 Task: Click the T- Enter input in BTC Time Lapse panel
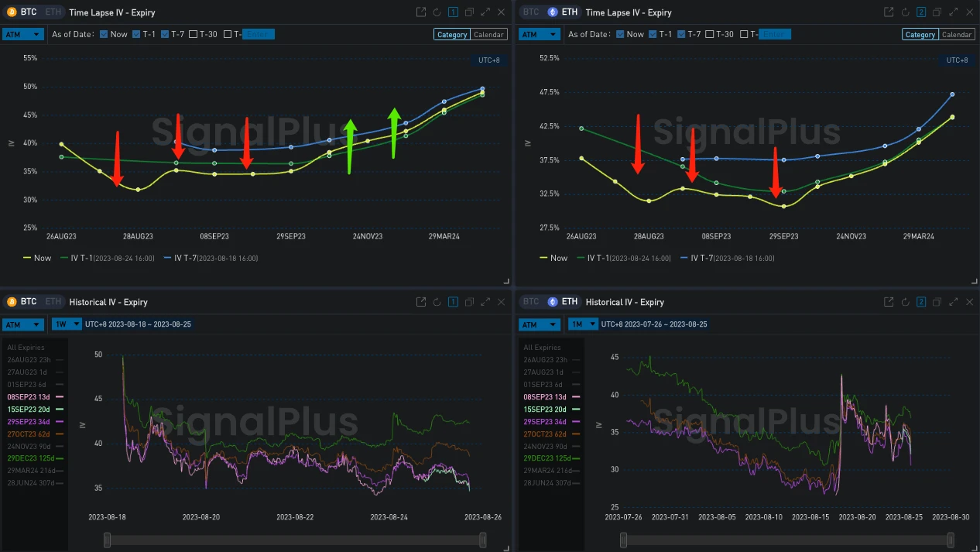[x=258, y=34]
